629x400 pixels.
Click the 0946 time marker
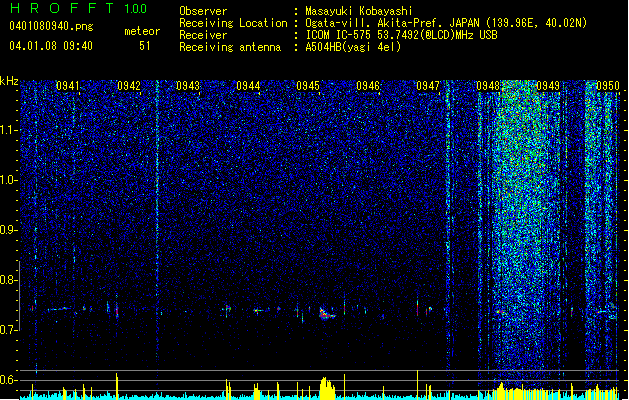pyautogui.click(x=368, y=86)
